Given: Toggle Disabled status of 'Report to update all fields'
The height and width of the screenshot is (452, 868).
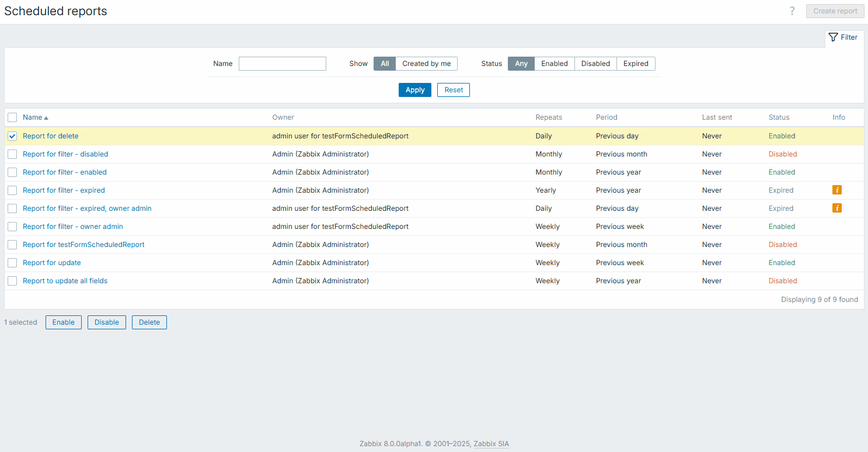Looking at the screenshot, I should 782,281.
